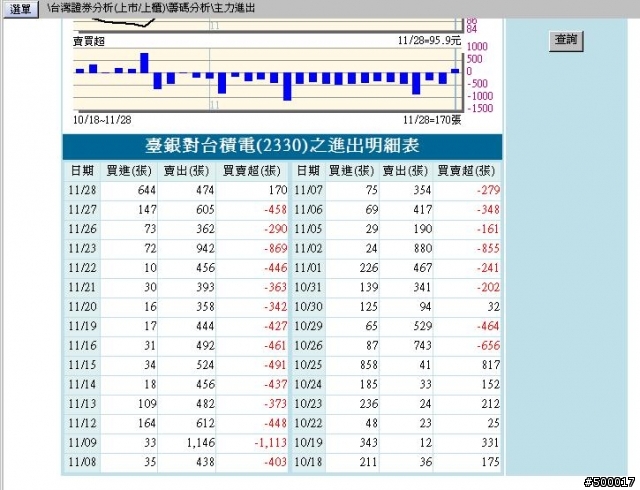Select net value -656 for 10/26
Screen dimensions: 640x490
[x=488, y=345]
